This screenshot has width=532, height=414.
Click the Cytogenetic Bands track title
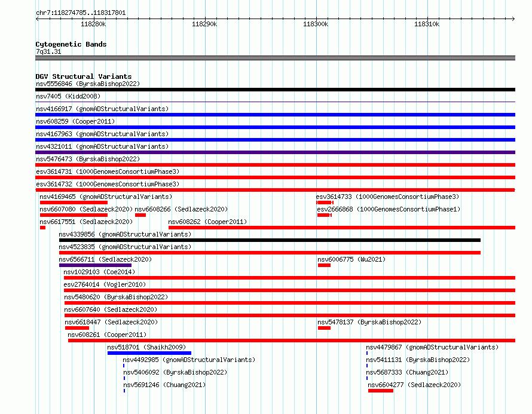coord(71,44)
